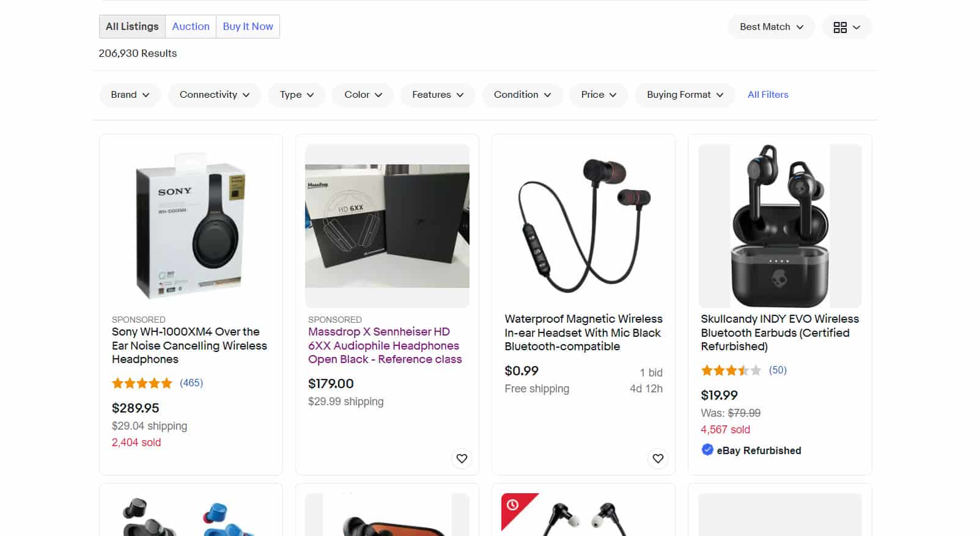Open the Massdrop HD 6XX product photo
The width and height of the screenshot is (980, 536).
(x=387, y=226)
